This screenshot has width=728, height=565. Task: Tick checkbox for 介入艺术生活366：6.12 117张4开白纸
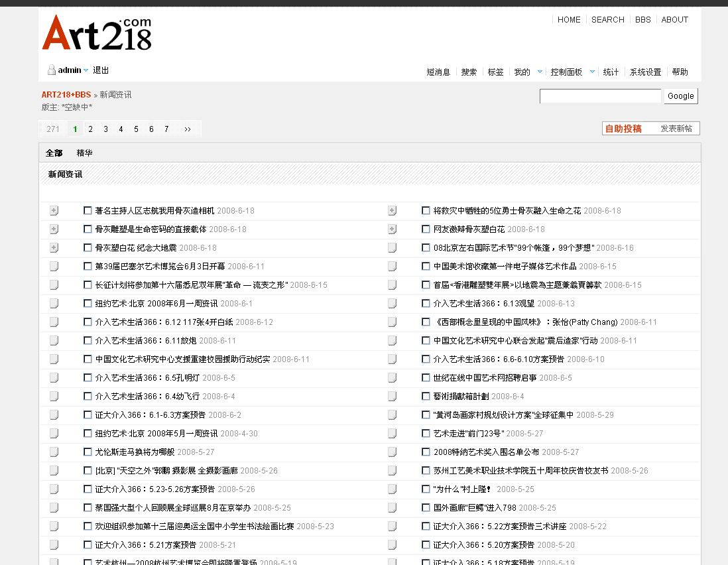[x=88, y=322]
